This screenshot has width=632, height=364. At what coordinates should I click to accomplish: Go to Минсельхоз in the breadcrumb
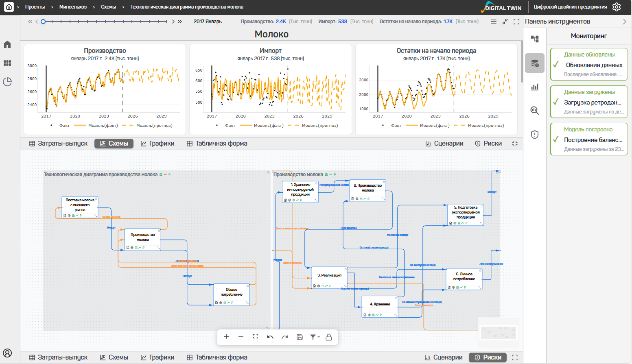pyautogui.click(x=73, y=7)
